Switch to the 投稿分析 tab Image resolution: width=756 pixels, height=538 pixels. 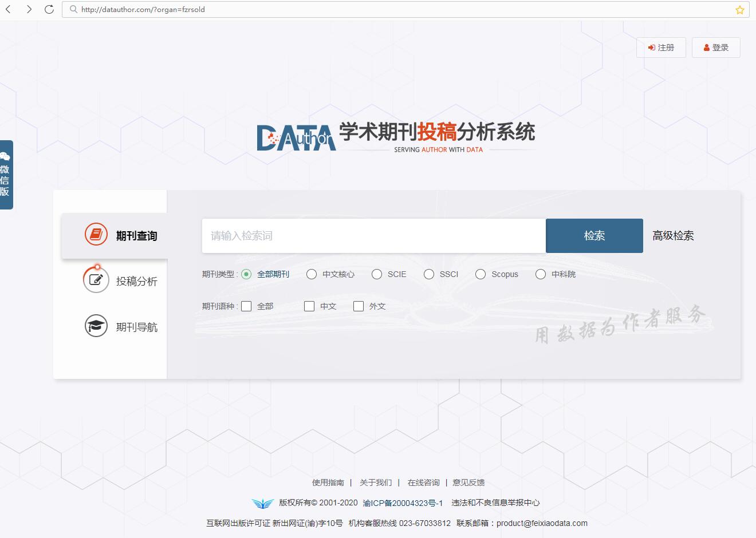pos(136,281)
